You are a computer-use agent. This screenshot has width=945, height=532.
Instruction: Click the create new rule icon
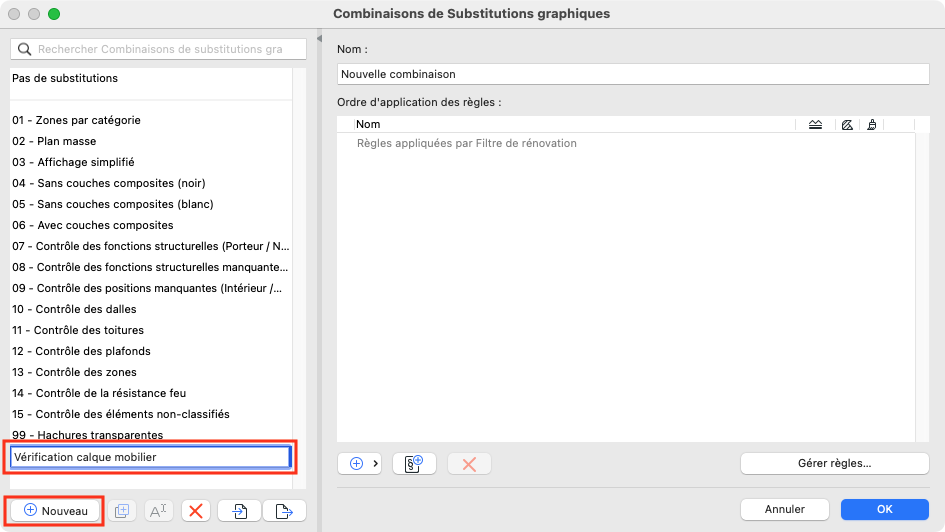414,463
